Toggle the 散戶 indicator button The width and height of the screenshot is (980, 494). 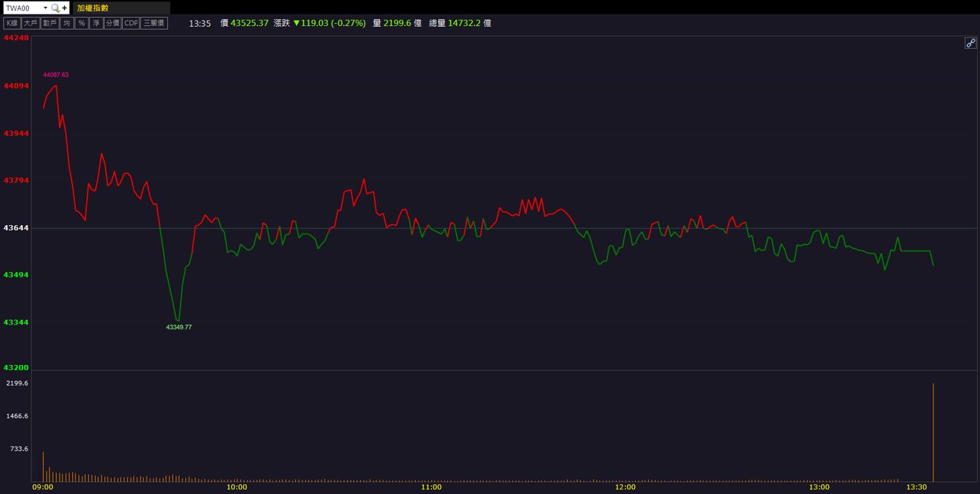pyautogui.click(x=49, y=23)
